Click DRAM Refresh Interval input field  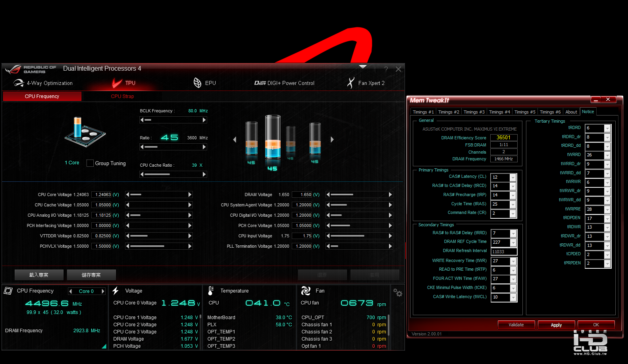[x=504, y=252]
